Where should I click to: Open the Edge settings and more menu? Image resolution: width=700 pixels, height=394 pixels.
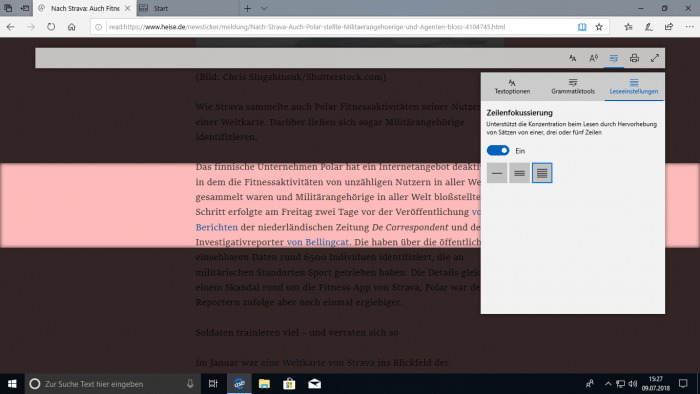point(689,27)
